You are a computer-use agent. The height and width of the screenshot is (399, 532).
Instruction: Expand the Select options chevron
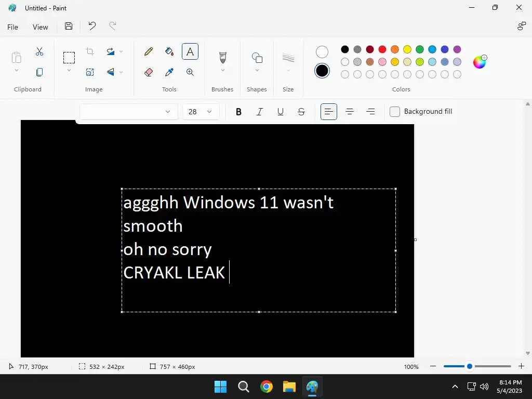(x=69, y=70)
